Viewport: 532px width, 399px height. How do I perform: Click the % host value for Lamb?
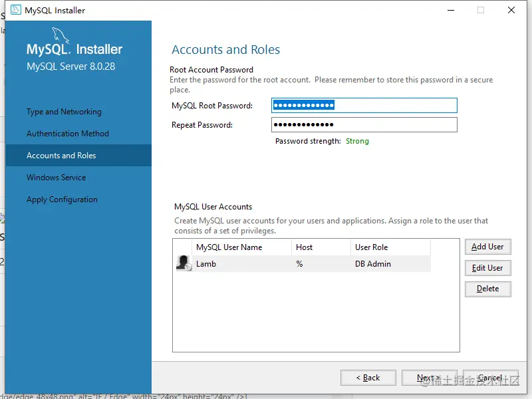[x=299, y=263]
